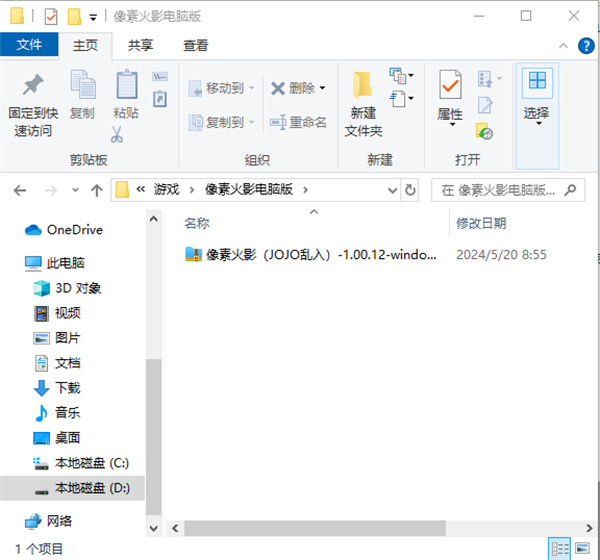
Task: Open the ribbon help question mark
Action: [x=586, y=46]
